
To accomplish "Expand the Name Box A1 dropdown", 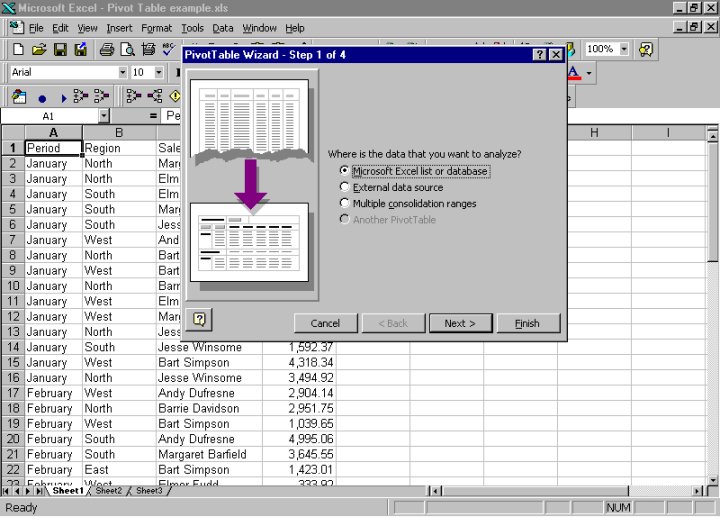I will tap(104, 116).
